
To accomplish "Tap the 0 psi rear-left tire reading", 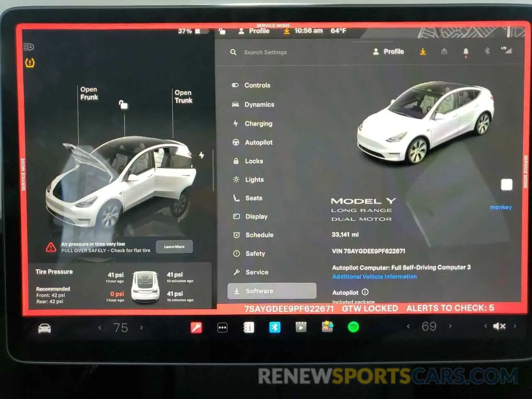I will coord(117,294).
